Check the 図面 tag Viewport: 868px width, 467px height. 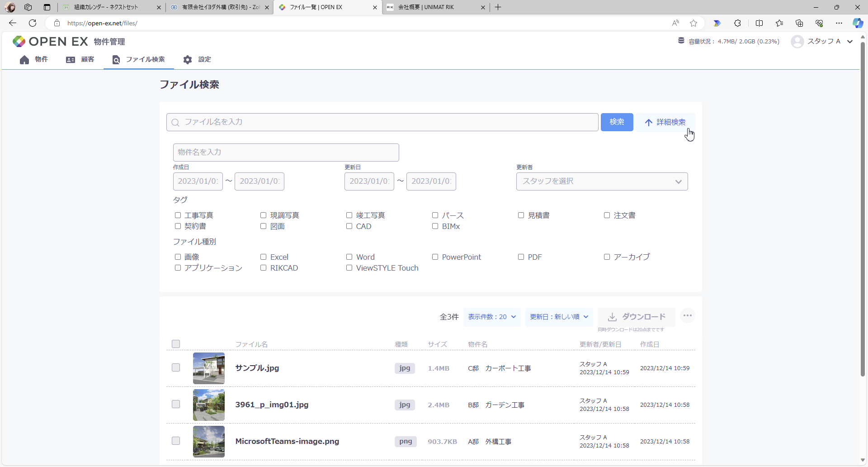click(x=263, y=226)
